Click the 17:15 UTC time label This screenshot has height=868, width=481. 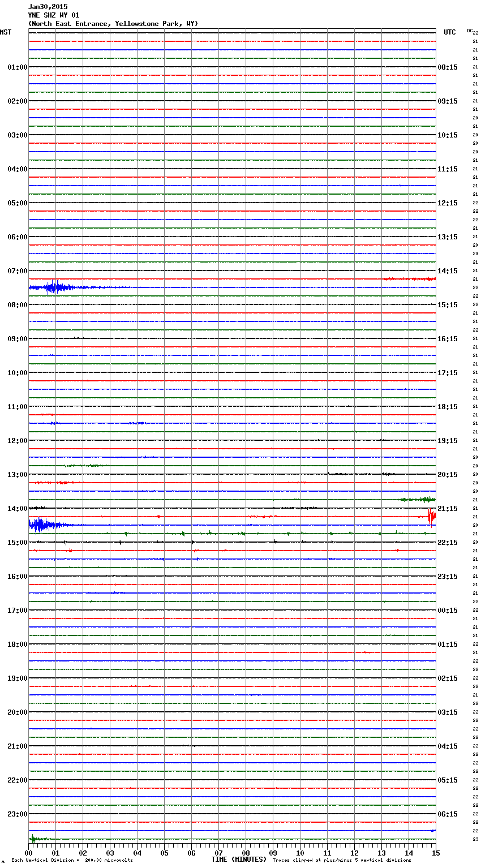[448, 373]
